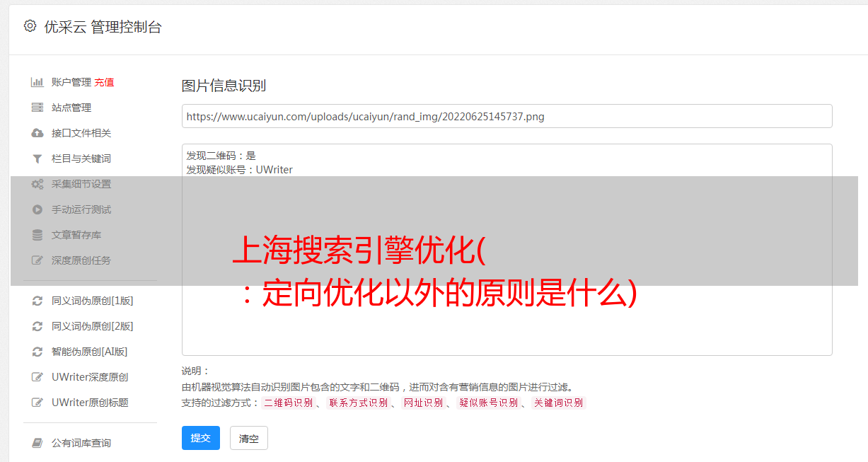Click the bar chart icon next to 账户管理
This screenshot has width=868, height=462.
click(x=37, y=82)
